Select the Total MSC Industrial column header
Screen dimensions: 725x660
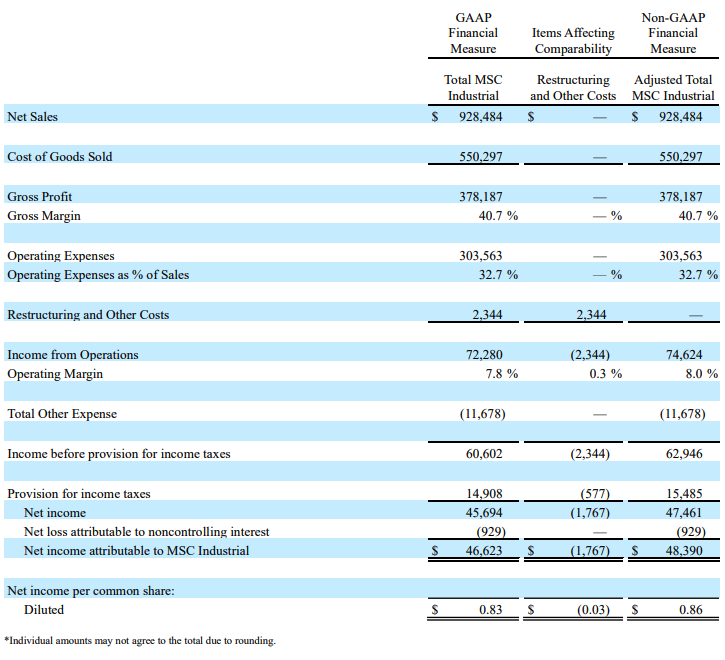coord(473,88)
